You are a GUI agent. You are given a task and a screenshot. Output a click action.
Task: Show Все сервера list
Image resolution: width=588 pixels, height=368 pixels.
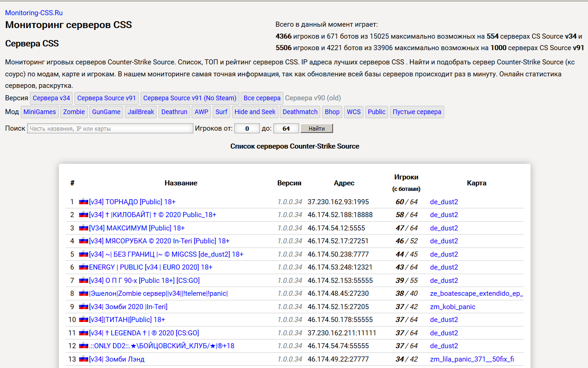point(262,98)
